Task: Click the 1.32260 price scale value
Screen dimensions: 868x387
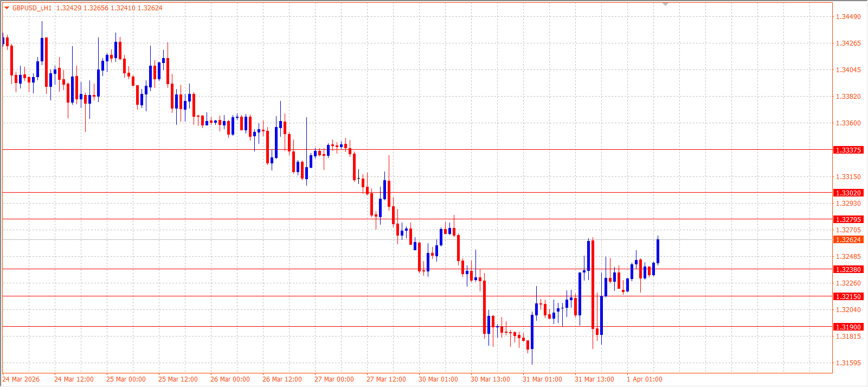Action: [x=848, y=283]
